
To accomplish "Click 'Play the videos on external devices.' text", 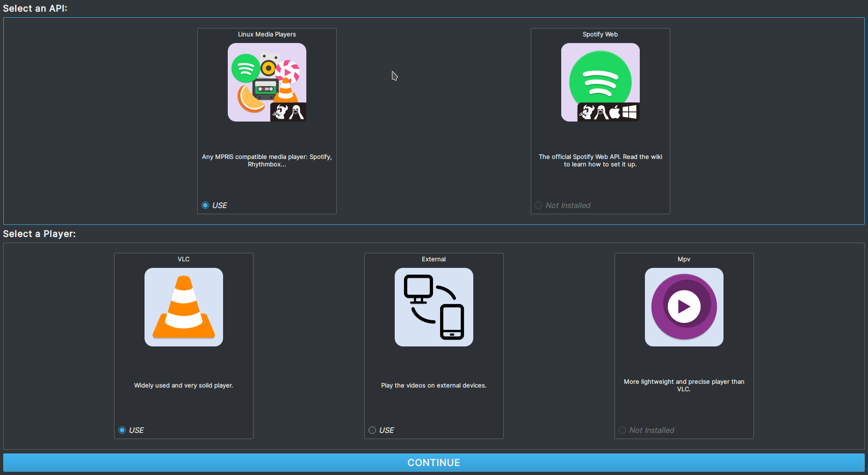I will click(x=434, y=385).
